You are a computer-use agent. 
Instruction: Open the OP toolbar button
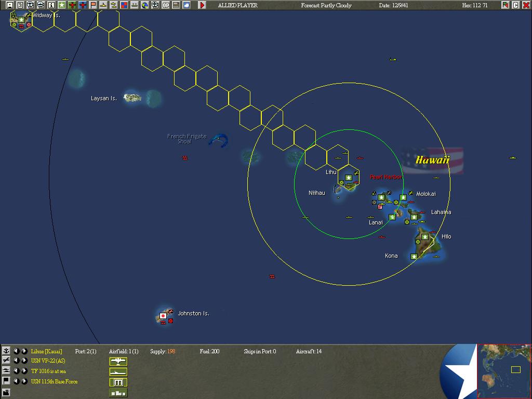click(166, 5)
